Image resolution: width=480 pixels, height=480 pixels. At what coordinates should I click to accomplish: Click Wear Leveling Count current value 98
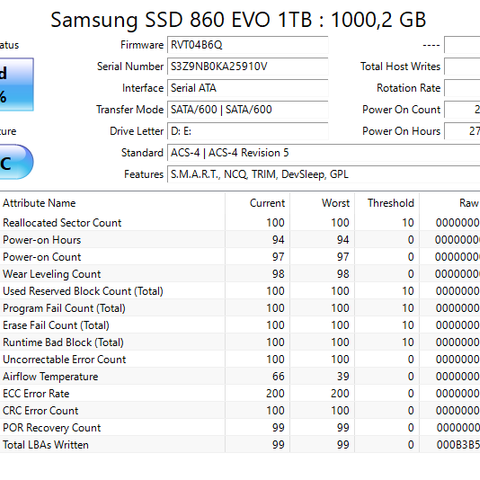point(278,274)
